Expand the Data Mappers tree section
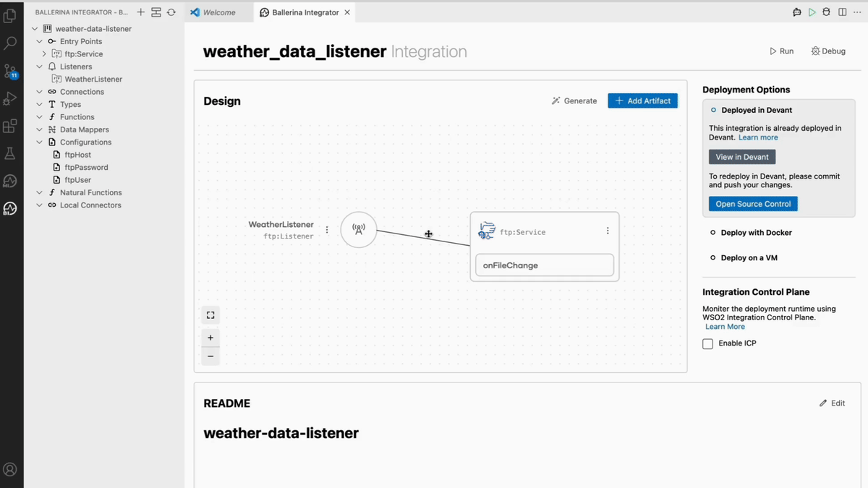The height and width of the screenshot is (488, 868). [x=40, y=129]
